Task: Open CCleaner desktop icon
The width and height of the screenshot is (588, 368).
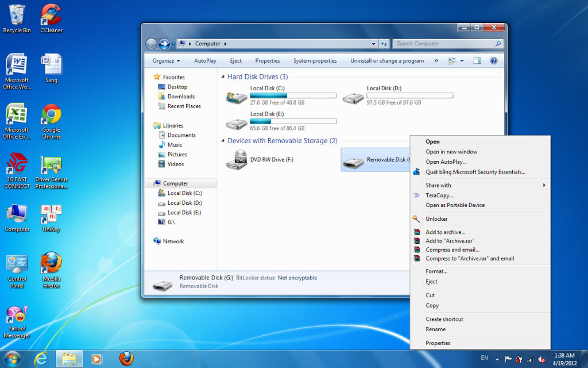Action: point(51,14)
